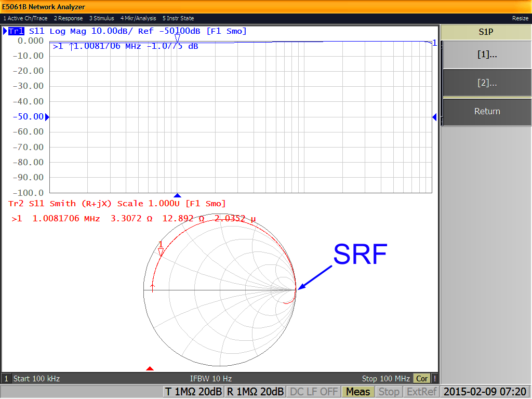Viewport: 532px width, 399px height.
Task: Open the 4 Mkr/Analysis menu
Action: click(138, 18)
